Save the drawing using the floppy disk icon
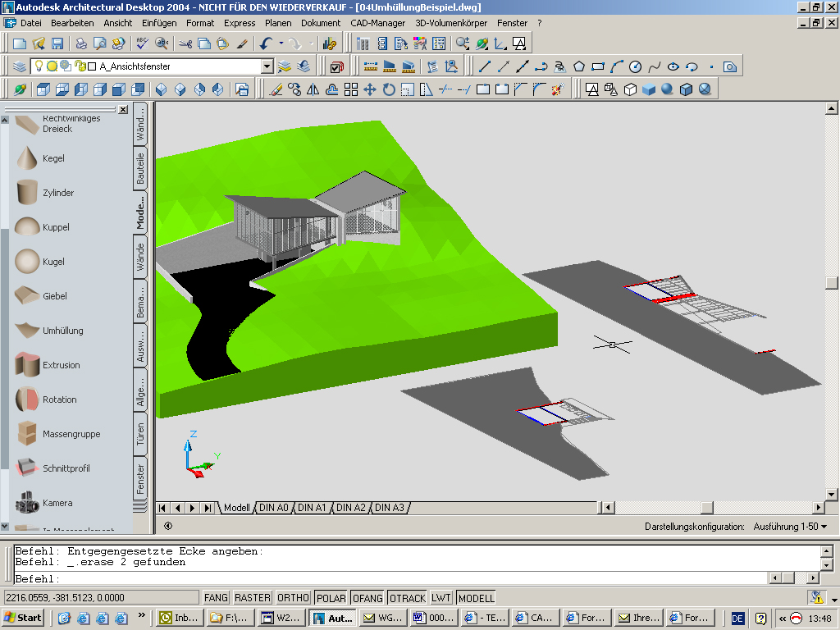The width and height of the screenshot is (840, 630). (x=57, y=44)
